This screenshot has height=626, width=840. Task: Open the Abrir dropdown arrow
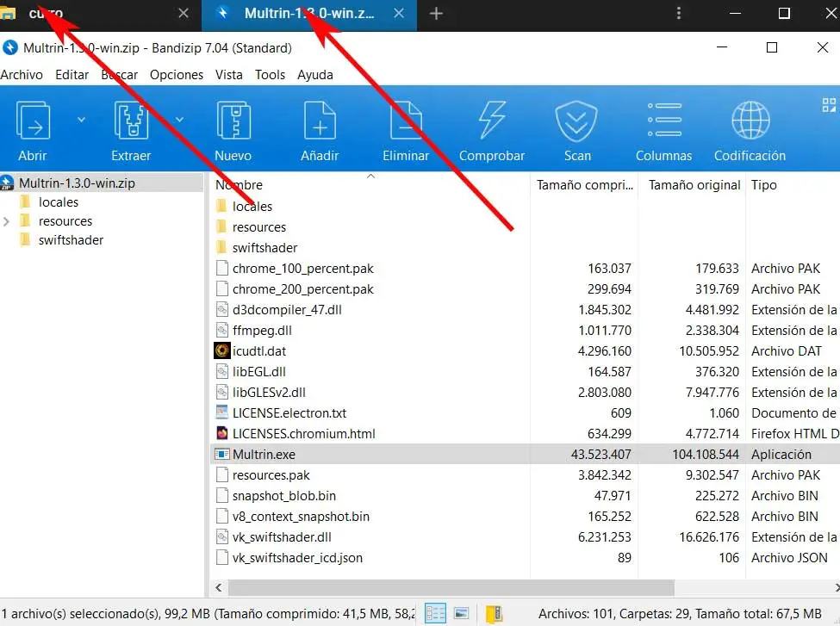[x=82, y=120]
